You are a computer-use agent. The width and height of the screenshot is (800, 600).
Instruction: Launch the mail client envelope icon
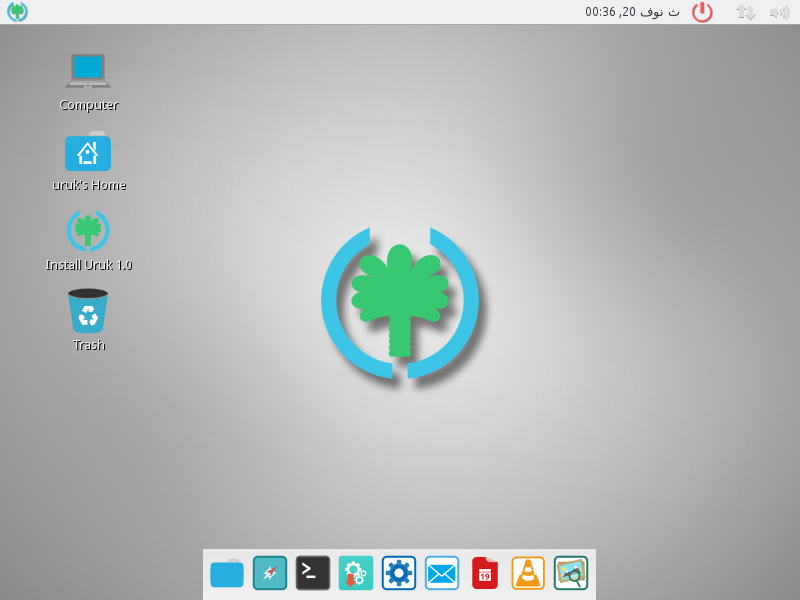click(x=442, y=573)
